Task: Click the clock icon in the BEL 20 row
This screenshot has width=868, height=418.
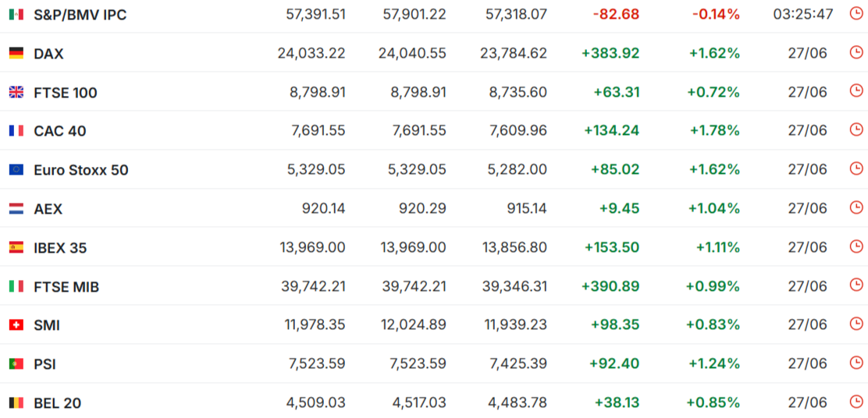Action: [856, 402]
